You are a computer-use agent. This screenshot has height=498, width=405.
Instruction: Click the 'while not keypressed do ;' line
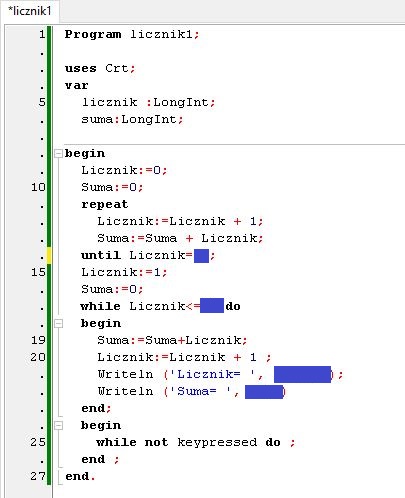[196, 442]
